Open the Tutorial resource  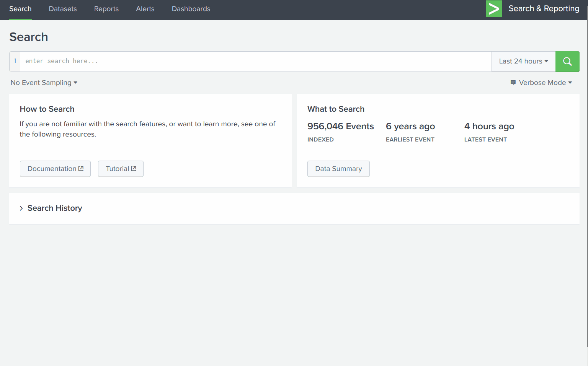[x=120, y=168]
